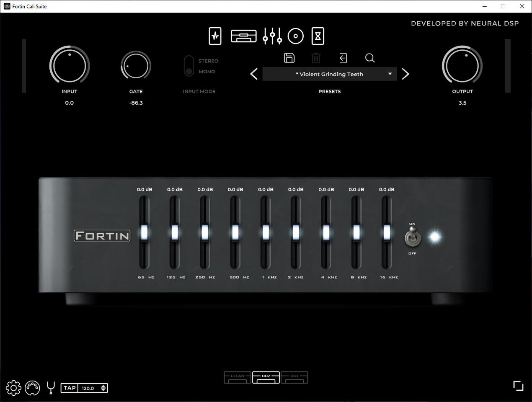Click the STEREO label
Screen dimensions: 532x402
208,61
